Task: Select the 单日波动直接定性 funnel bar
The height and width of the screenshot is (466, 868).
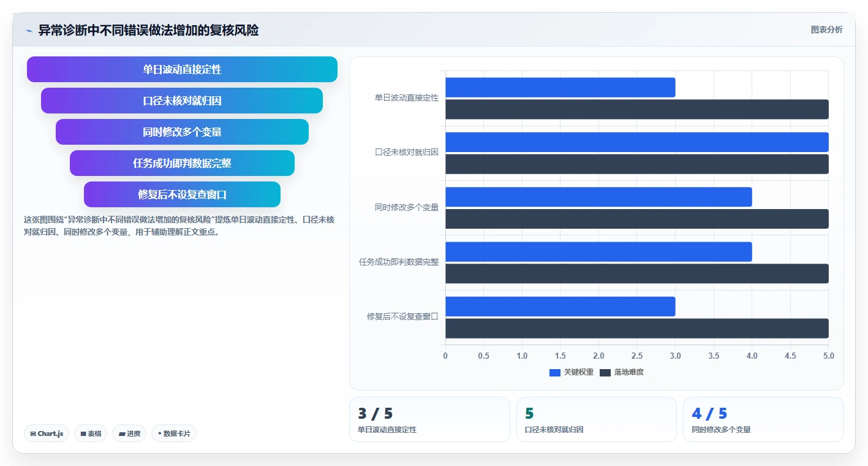Action: 182,69
